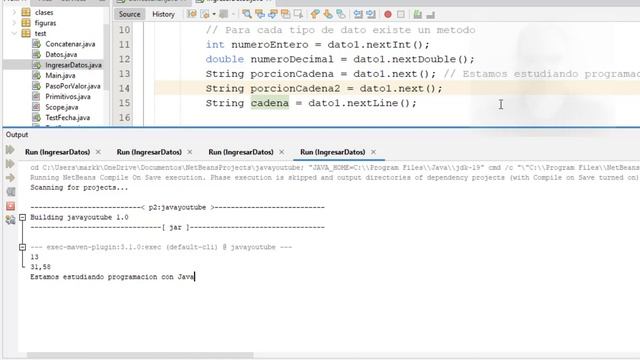Jump to last edit location icon
Image resolution: width=640 pixels, height=360 pixels.
click(191, 14)
